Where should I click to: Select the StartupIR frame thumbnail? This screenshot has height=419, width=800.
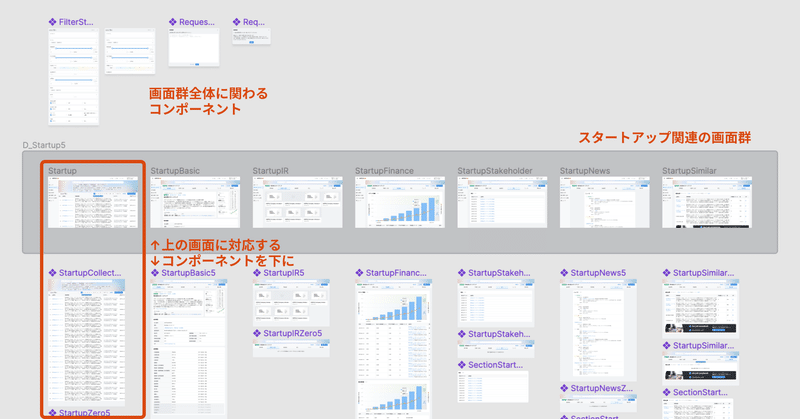pyautogui.click(x=297, y=203)
